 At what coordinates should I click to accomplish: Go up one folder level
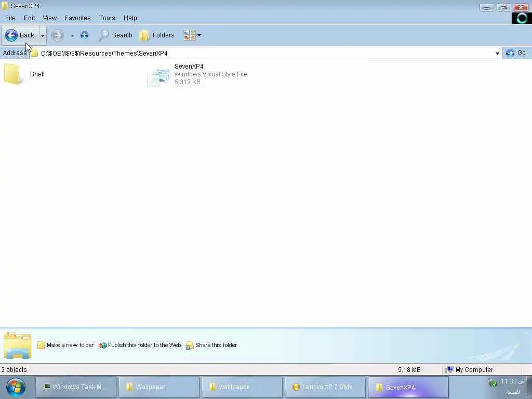85,35
